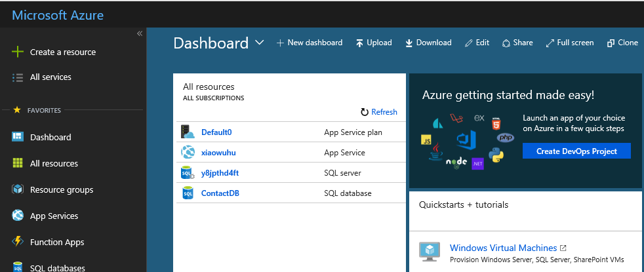Open Function Apps in favorites
644x272 pixels.
57,242
